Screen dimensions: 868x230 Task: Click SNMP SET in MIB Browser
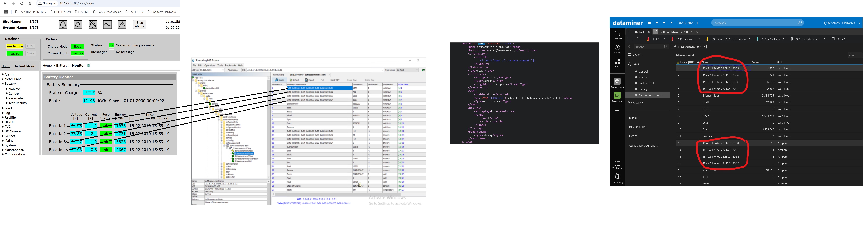[x=335, y=80]
